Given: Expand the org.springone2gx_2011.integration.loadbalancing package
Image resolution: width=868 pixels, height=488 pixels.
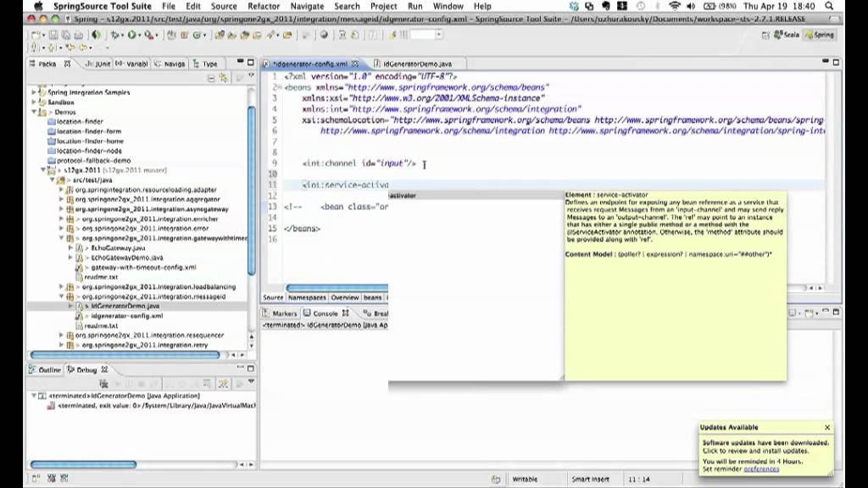Looking at the screenshot, I should tap(61, 286).
